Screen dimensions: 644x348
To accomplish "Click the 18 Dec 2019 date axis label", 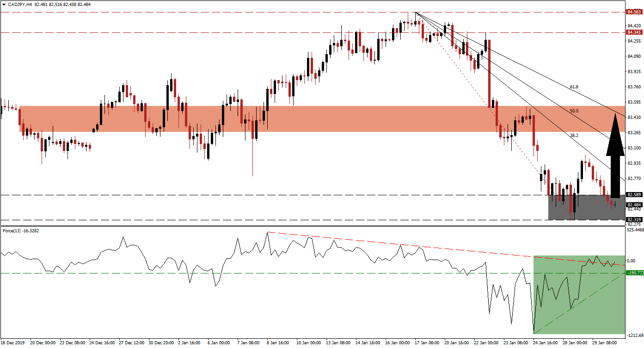I will tap(12, 344).
